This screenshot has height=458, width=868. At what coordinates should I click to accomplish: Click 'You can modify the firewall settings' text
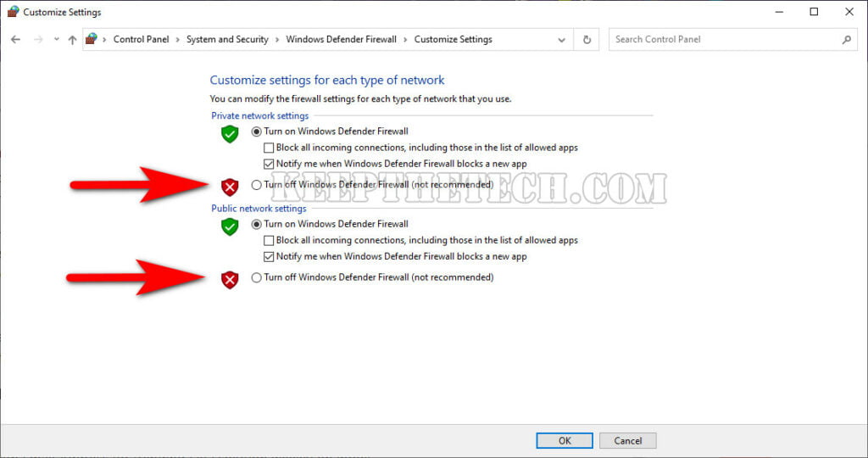click(360, 99)
